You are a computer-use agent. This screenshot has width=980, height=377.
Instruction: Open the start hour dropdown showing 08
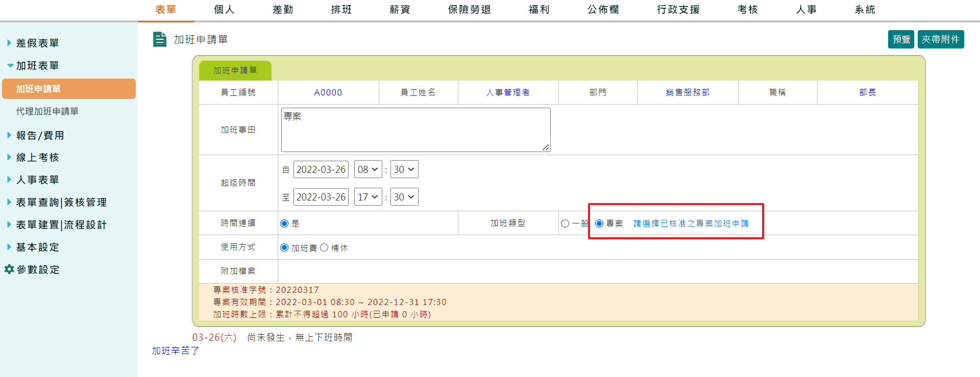368,169
